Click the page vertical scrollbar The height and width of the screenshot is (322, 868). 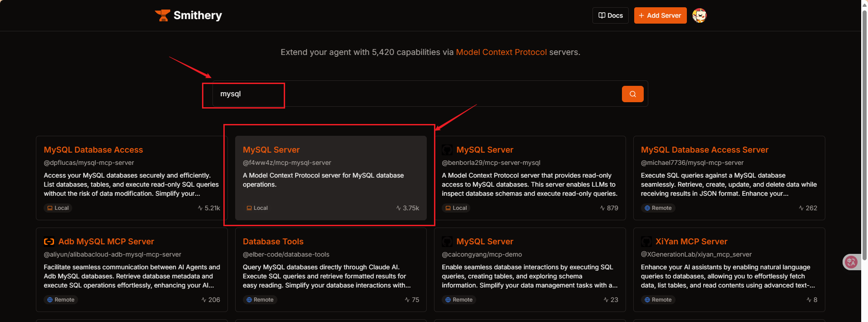pos(864,136)
